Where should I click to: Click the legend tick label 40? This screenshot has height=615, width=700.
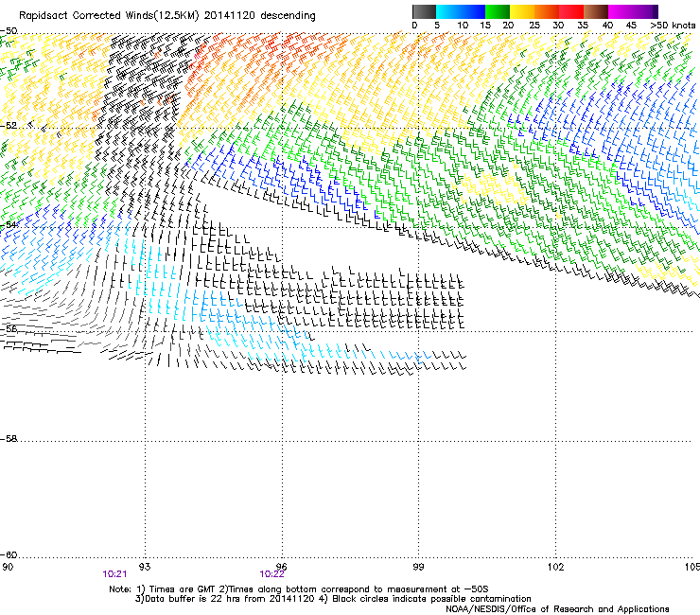[x=607, y=26]
